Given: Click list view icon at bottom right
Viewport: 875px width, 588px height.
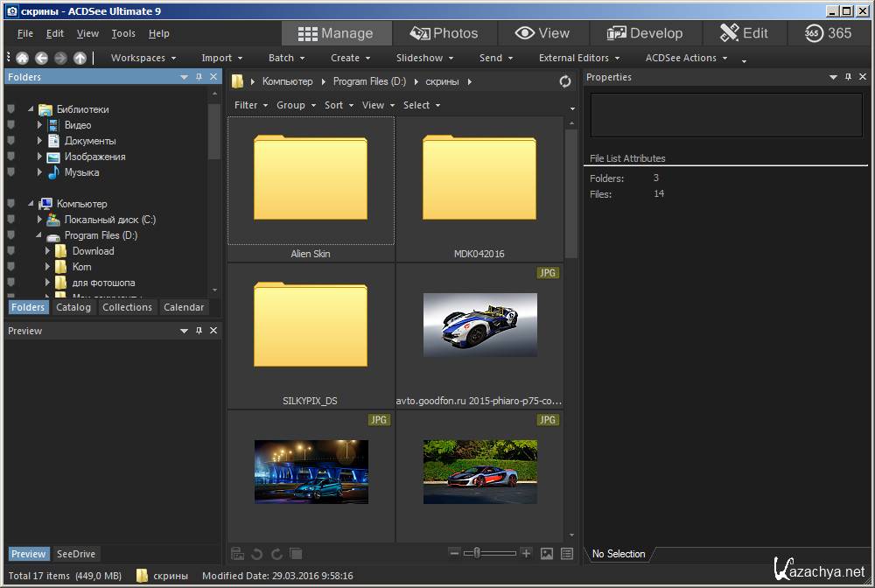Looking at the screenshot, I should (567, 553).
